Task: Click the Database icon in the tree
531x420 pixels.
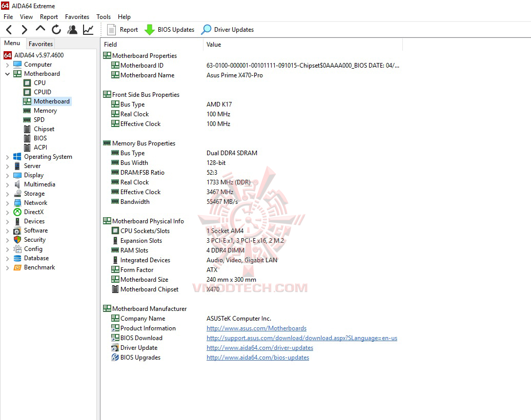Action: (17, 258)
